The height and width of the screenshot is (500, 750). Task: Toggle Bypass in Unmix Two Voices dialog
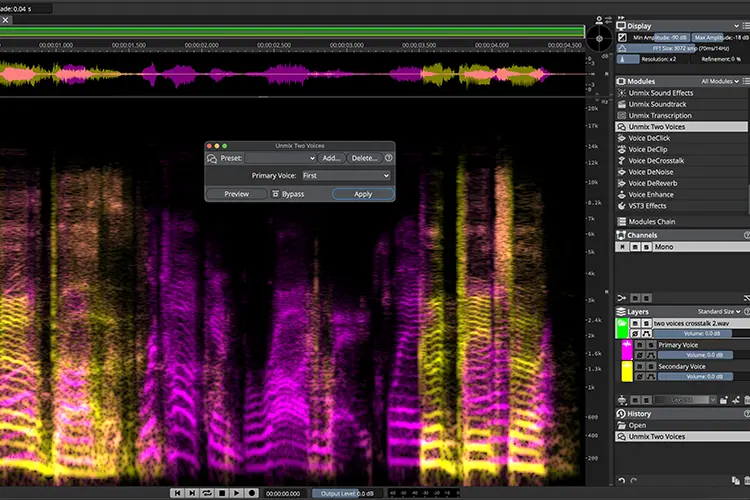(288, 194)
